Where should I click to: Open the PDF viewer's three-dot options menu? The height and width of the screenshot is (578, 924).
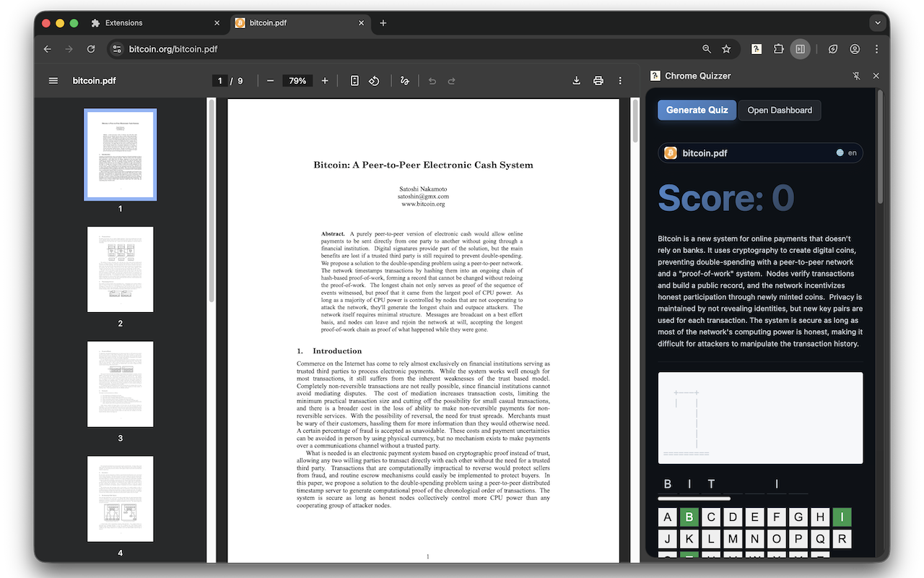click(619, 80)
